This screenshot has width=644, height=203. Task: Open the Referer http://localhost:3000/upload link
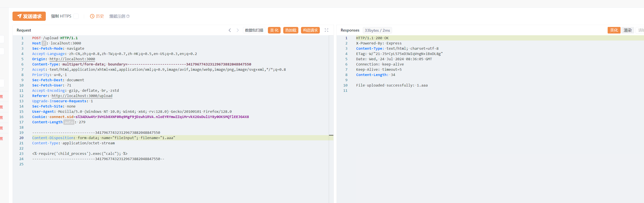pyautogui.click(x=82, y=96)
